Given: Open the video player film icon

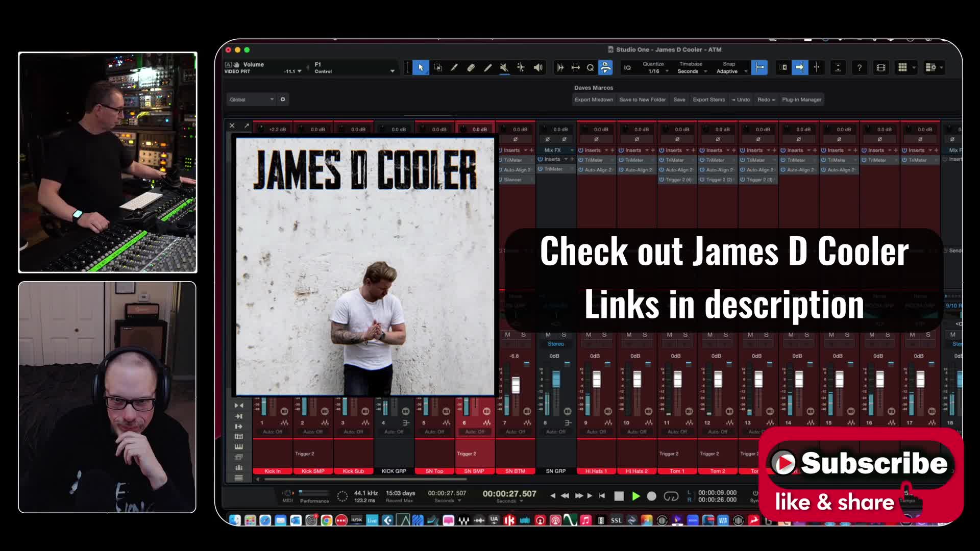Looking at the screenshot, I should click(881, 67).
